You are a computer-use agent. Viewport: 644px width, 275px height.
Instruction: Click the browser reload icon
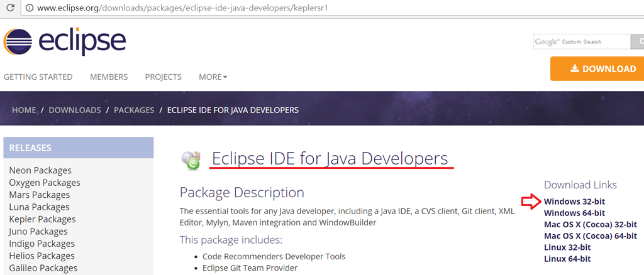(10, 8)
